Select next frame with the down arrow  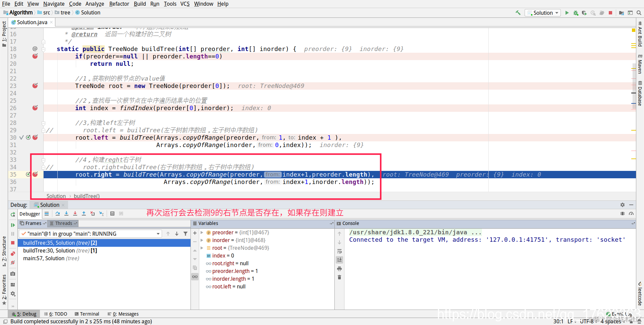177,234
